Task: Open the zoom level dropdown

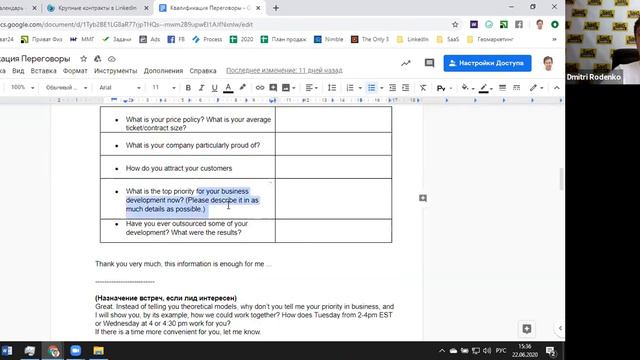Action: click(22, 87)
